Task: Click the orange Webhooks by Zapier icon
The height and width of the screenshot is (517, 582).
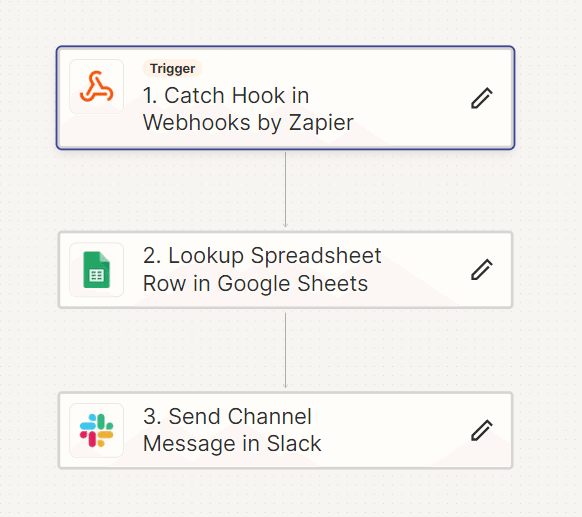Action: click(97, 86)
